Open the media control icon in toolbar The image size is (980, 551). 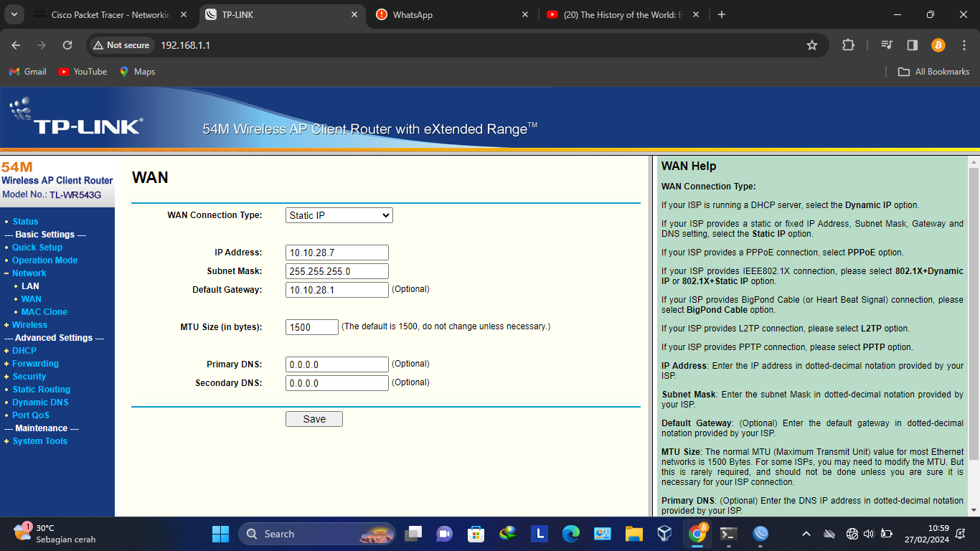pyautogui.click(x=887, y=45)
